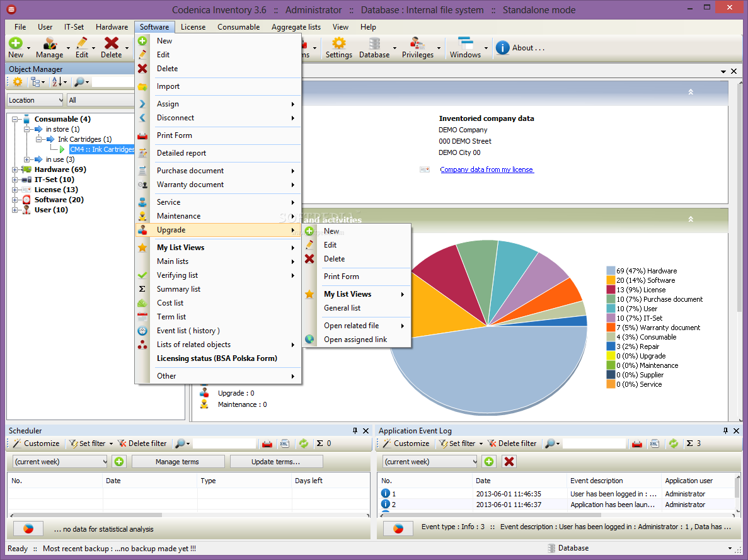Viewport: 748px width, 560px height.
Task: Click Scheduler XML export icon
Action: pos(285,443)
